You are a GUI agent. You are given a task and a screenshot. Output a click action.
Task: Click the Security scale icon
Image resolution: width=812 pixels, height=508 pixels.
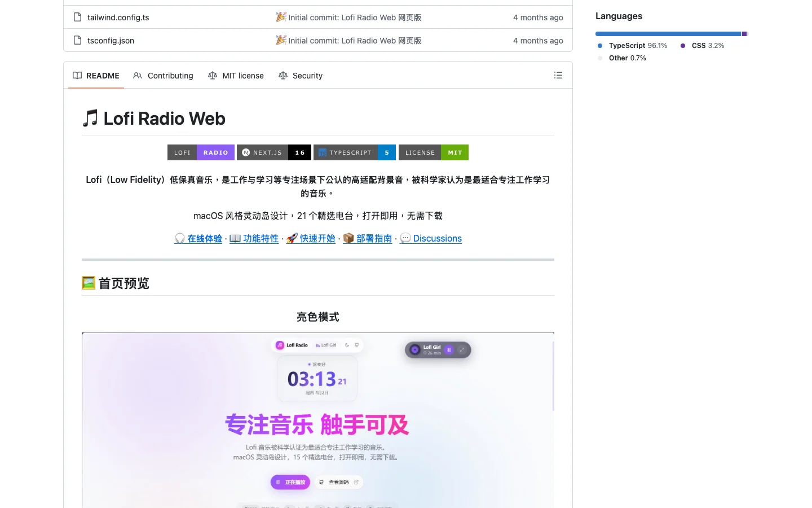tap(283, 76)
